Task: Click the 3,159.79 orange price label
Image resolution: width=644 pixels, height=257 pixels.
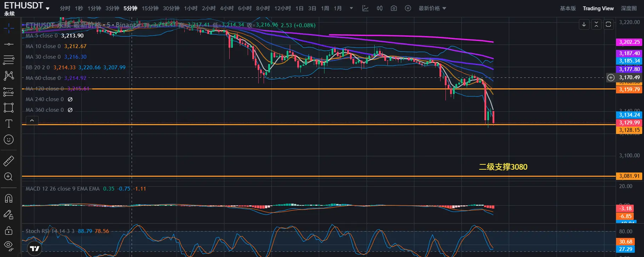Action: tap(629, 89)
